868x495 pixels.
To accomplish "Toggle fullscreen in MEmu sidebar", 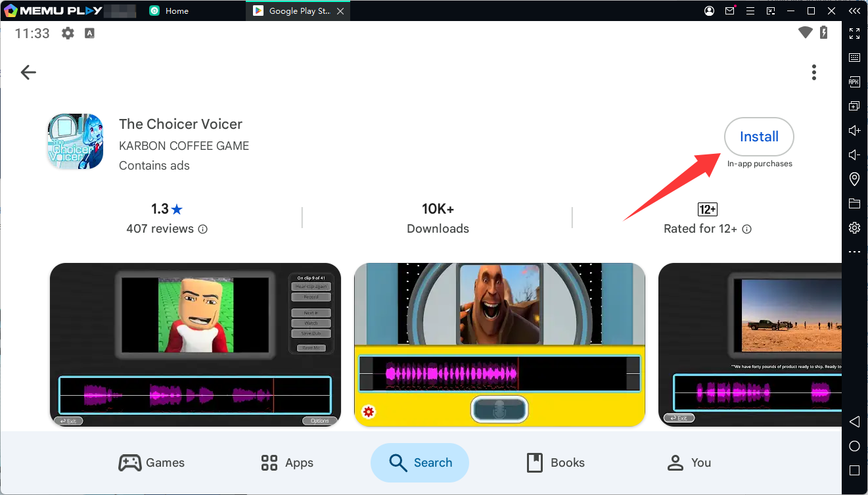I will tap(855, 33).
